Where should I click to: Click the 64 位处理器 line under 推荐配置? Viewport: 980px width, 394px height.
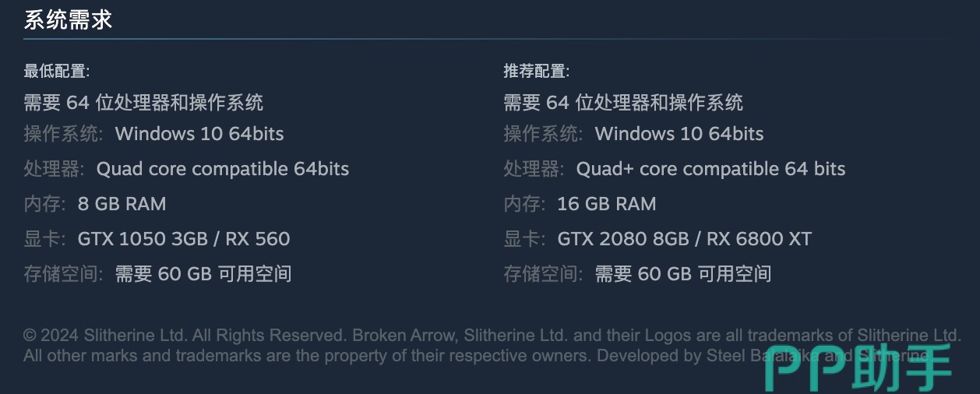coord(623,102)
